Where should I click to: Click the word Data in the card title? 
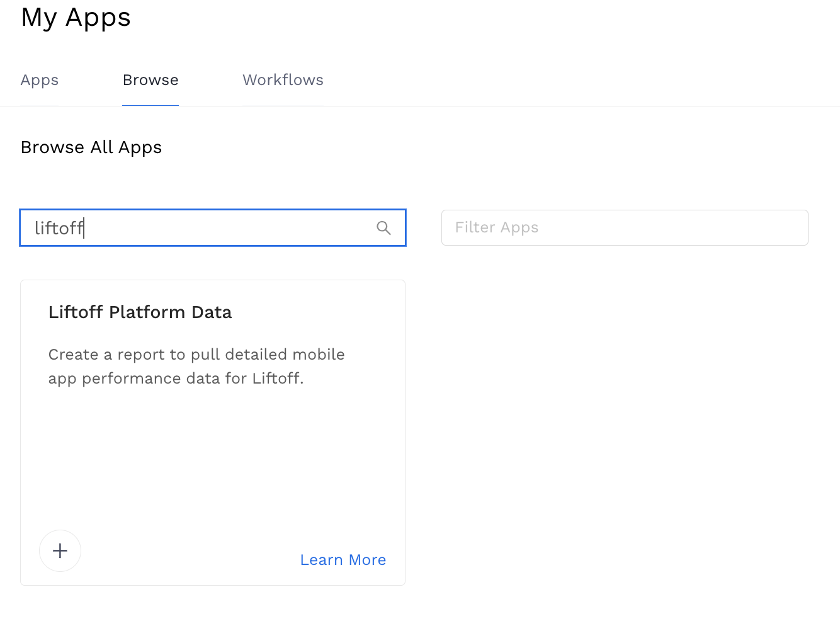[212, 312]
